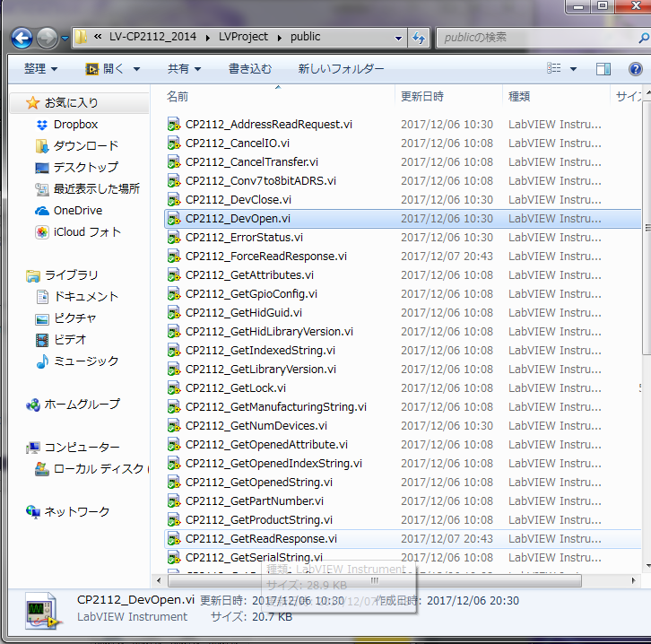Screen dimensions: 651x644
Task: Open ピクチャ library
Action: point(74,318)
